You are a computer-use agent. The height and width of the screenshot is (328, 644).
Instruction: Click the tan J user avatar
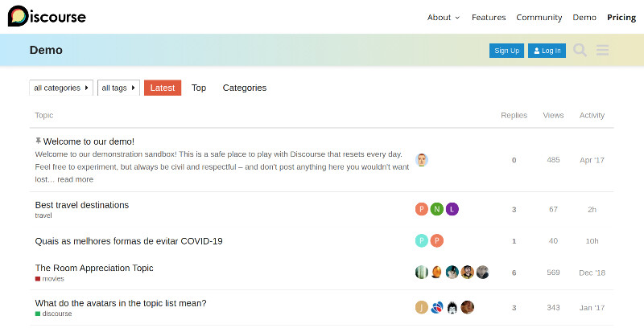(x=421, y=307)
